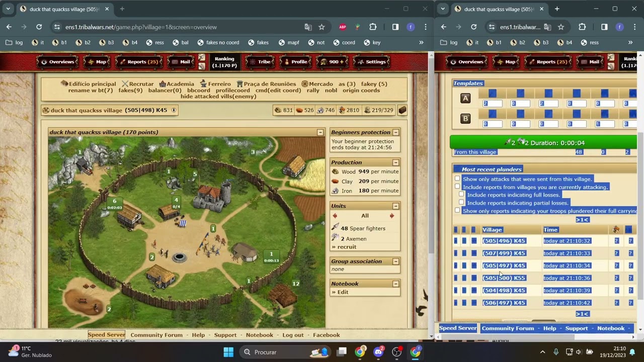
Task: Open village name dropdown arrow
Action: [174, 110]
